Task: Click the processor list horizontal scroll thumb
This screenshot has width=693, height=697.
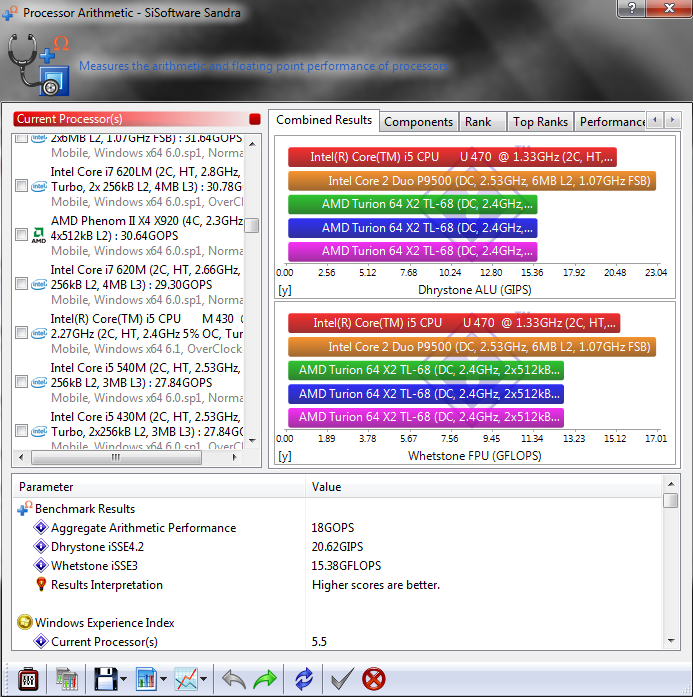Action: [116, 457]
